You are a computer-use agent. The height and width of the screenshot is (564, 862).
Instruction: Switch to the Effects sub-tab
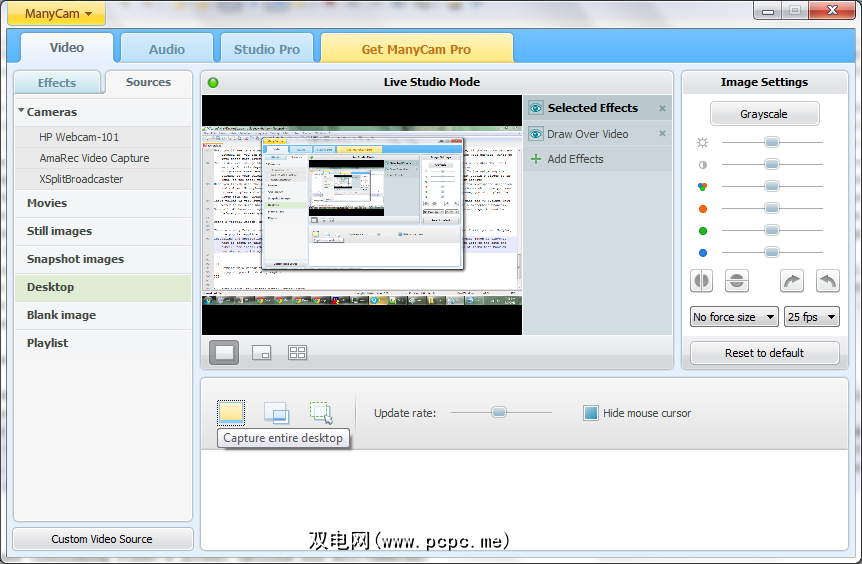click(x=57, y=82)
